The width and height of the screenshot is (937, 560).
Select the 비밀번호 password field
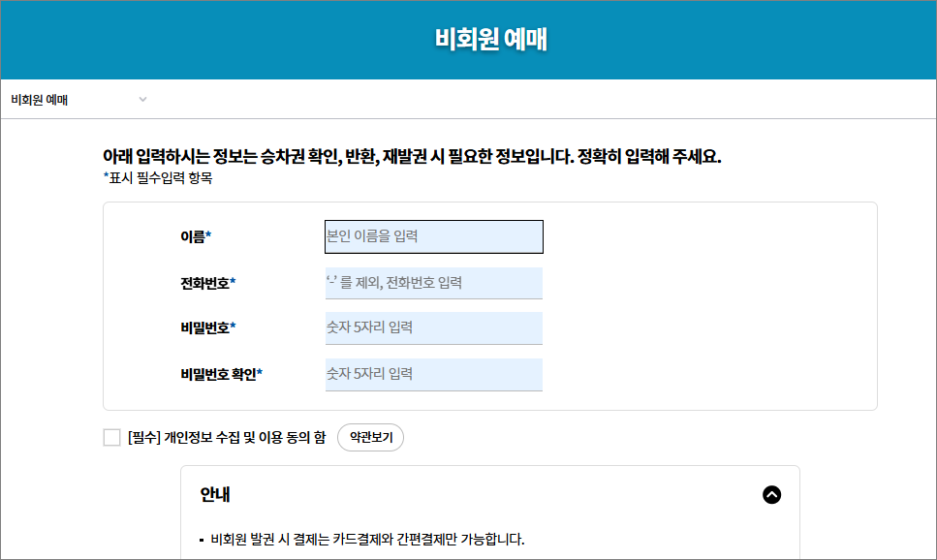[x=433, y=327]
